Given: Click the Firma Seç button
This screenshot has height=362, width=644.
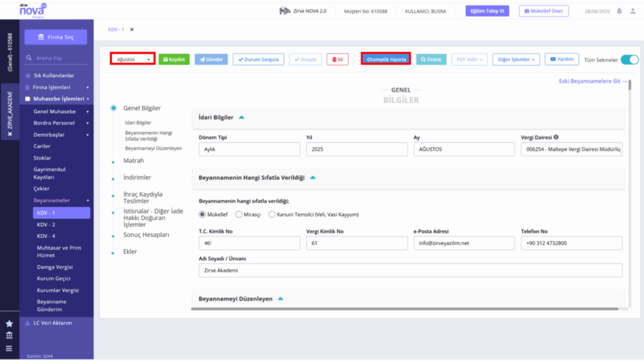Looking at the screenshot, I should (56, 37).
